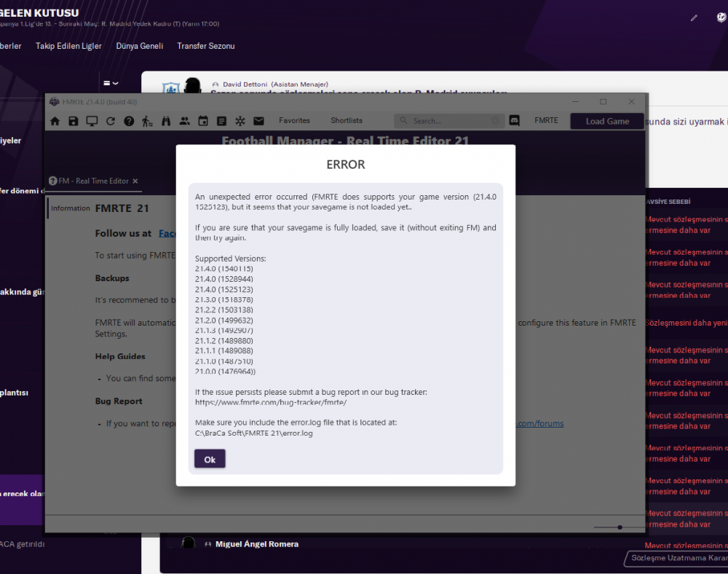
Task: Click the monitor screen toolbar icon
Action: (92, 121)
